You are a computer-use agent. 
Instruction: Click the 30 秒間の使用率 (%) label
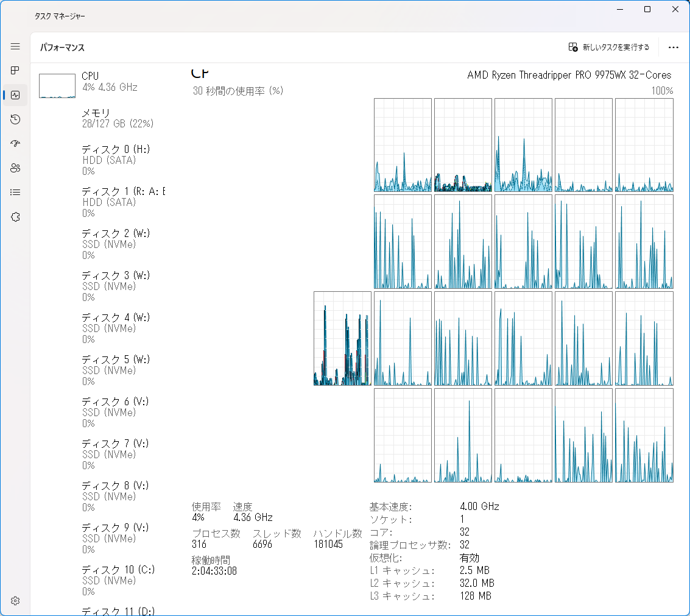coord(238,91)
